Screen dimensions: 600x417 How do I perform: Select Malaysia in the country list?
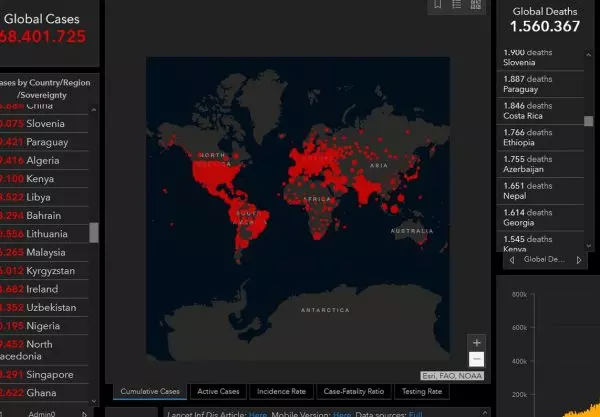click(46, 252)
